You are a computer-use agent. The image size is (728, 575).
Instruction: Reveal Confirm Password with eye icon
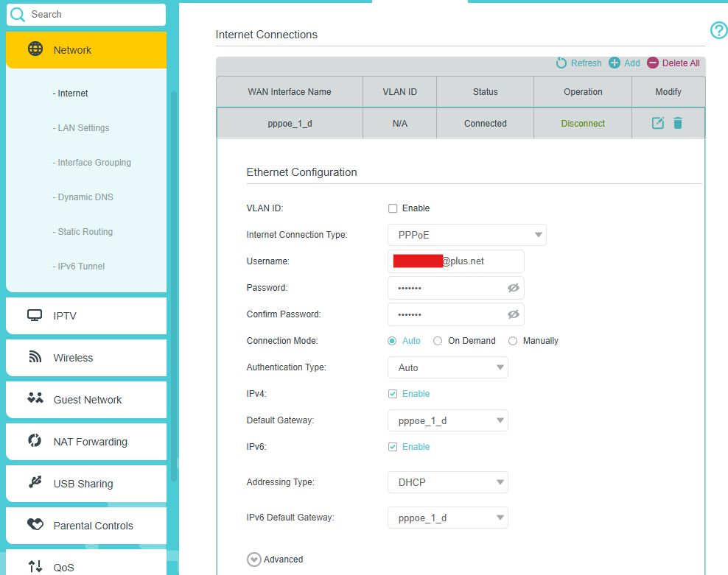514,314
